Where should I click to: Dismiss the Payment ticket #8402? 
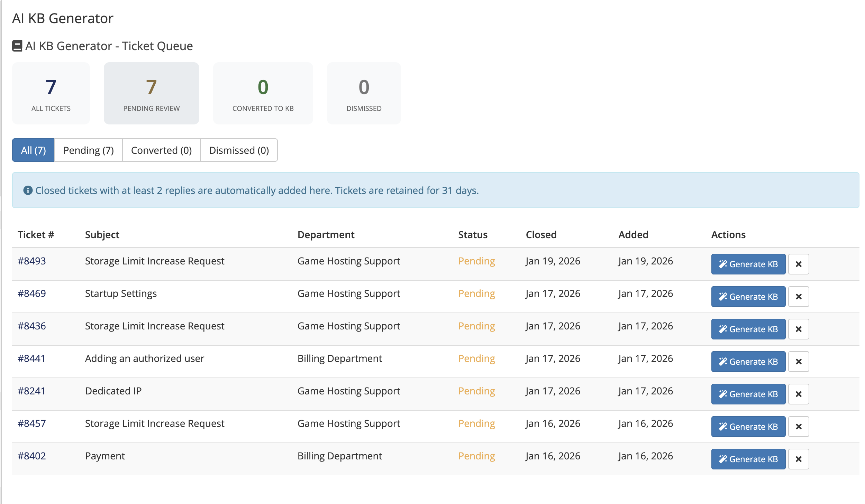798,459
